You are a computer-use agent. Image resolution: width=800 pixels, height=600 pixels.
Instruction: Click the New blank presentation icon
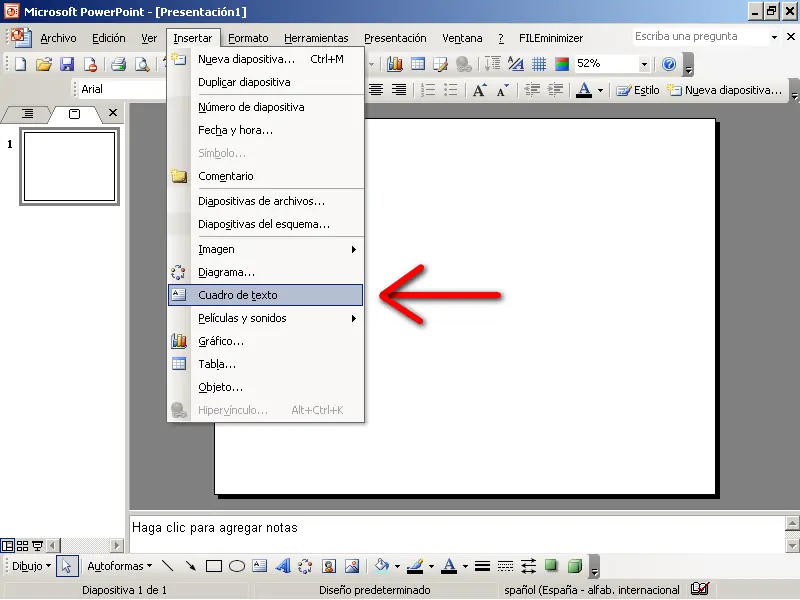pyautogui.click(x=20, y=64)
